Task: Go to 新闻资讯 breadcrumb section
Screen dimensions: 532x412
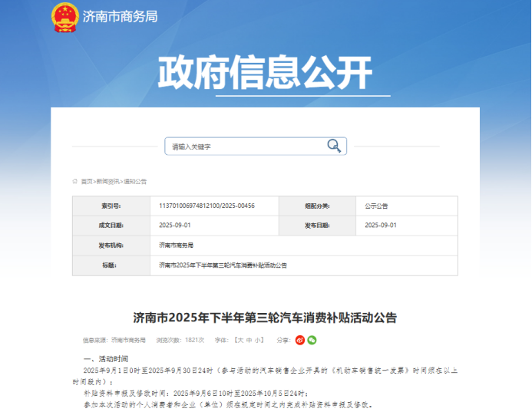Action: click(107, 181)
